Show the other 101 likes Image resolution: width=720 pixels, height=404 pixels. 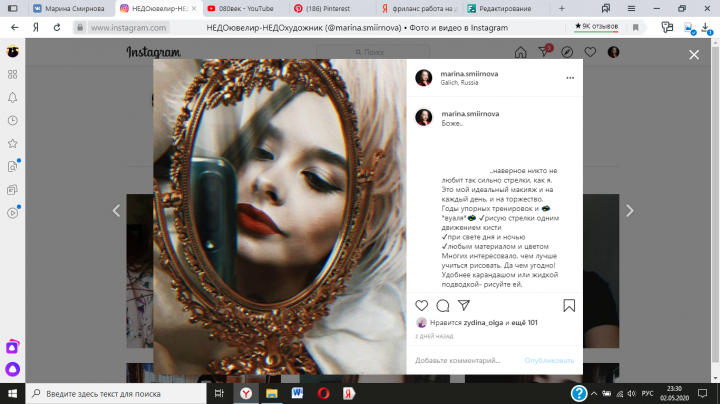(x=524, y=323)
